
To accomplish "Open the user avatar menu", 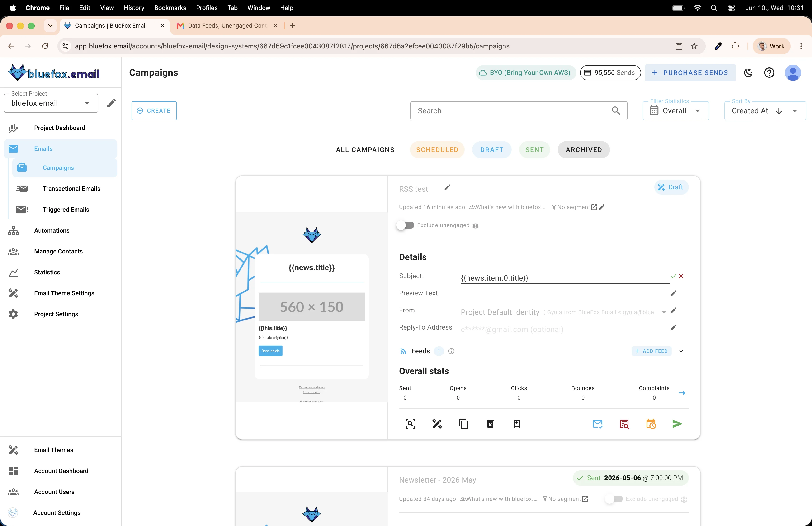I will pyautogui.click(x=793, y=73).
